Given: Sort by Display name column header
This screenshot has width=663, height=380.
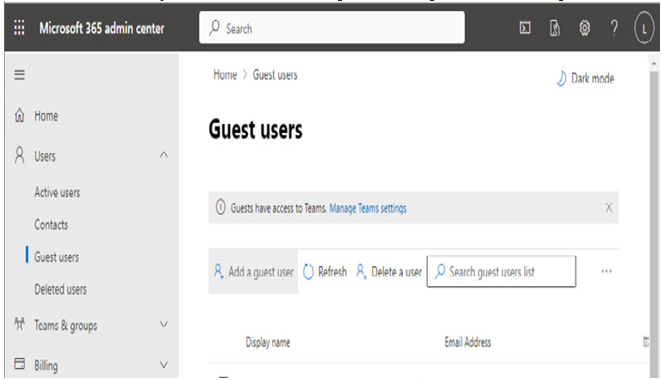Looking at the screenshot, I should 268,342.
